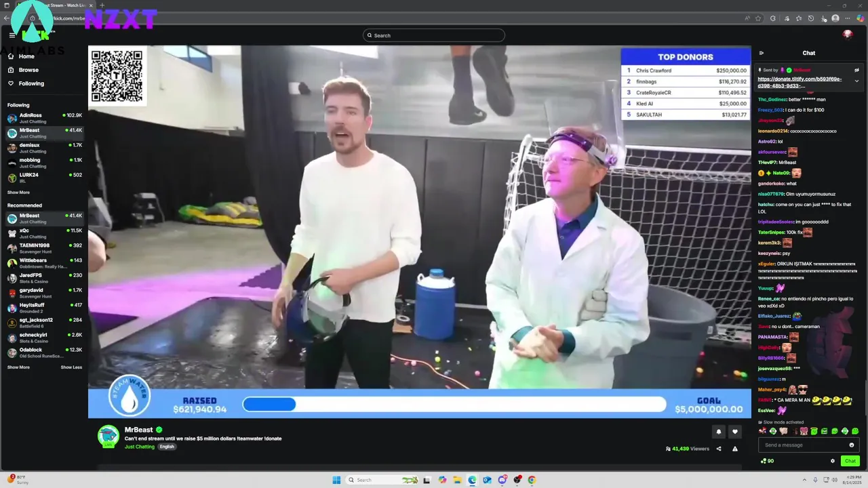Select the English language tag
Screen dimensions: 868x488
pyautogui.click(x=167, y=447)
